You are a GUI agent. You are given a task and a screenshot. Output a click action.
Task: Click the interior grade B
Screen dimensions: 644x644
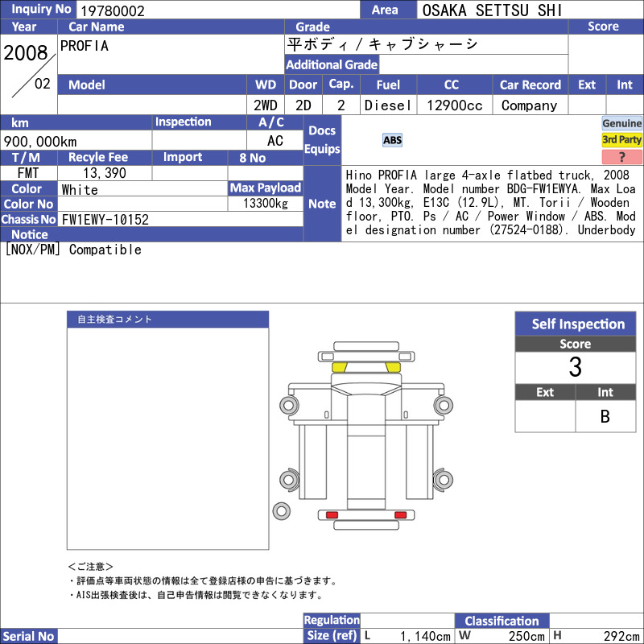(x=605, y=416)
